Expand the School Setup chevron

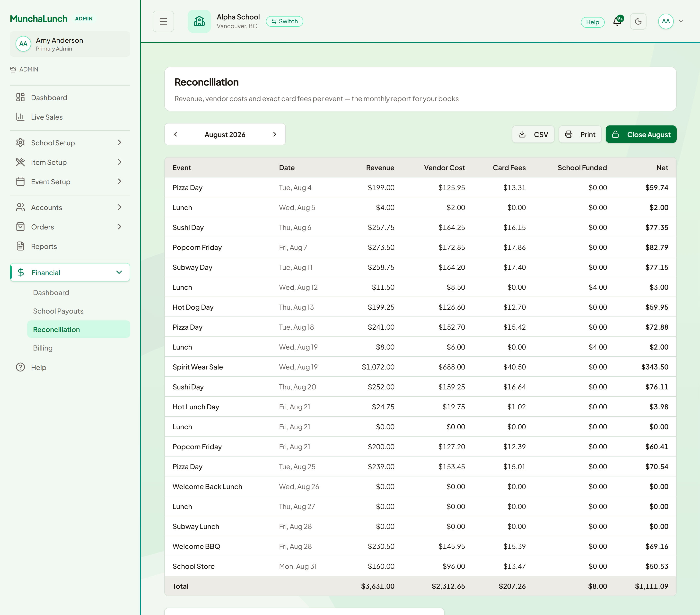(119, 142)
